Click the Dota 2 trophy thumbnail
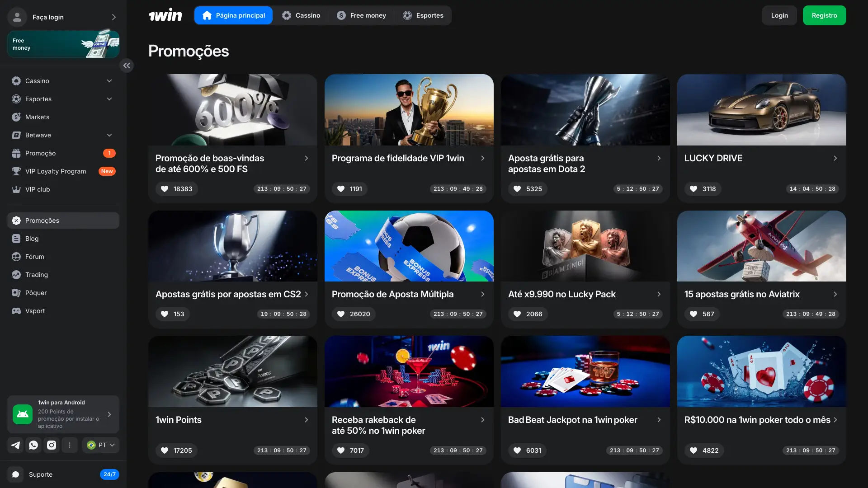Image resolution: width=868 pixels, height=488 pixels. click(585, 110)
